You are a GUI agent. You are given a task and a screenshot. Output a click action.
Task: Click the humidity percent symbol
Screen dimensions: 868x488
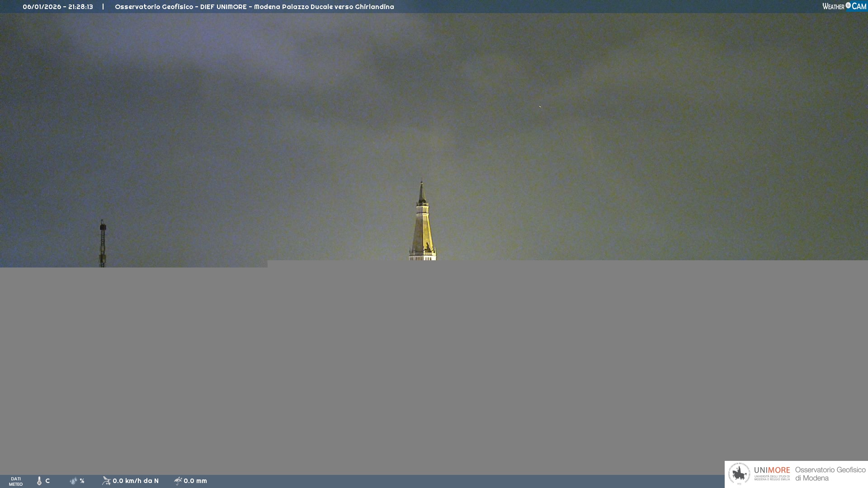tap(82, 481)
